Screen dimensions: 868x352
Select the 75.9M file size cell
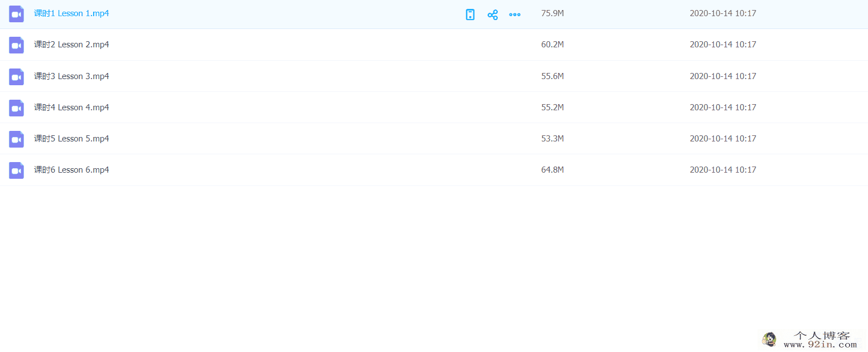click(x=552, y=13)
